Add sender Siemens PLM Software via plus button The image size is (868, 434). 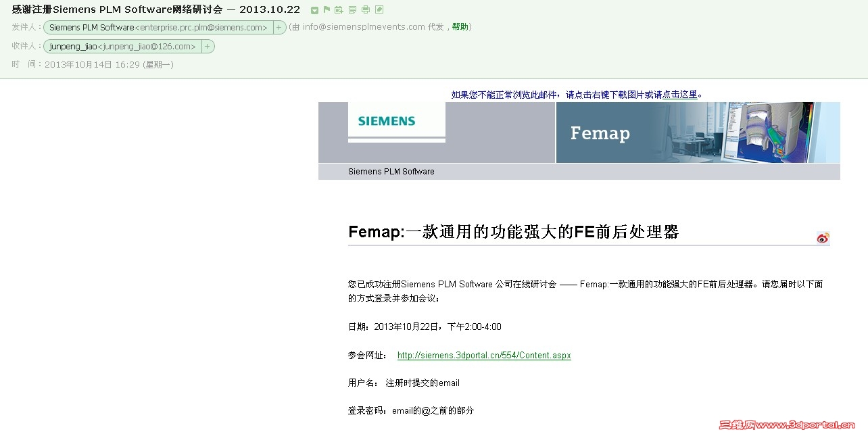pos(279,28)
